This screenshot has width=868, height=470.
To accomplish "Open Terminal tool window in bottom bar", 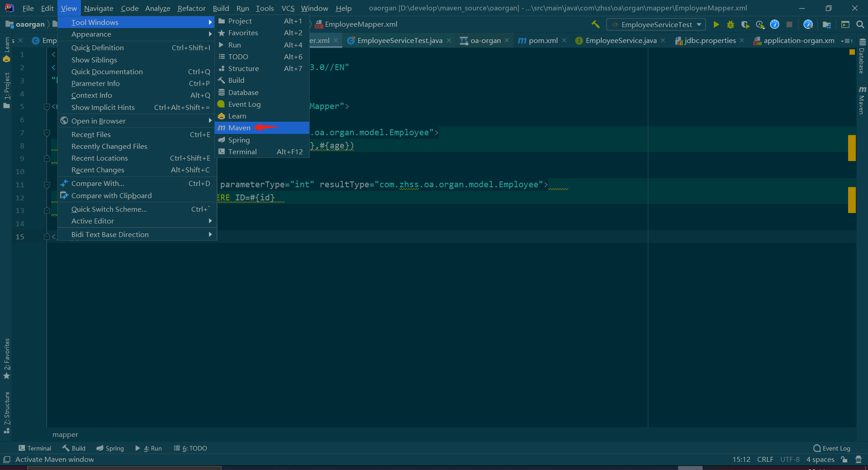I will point(35,448).
